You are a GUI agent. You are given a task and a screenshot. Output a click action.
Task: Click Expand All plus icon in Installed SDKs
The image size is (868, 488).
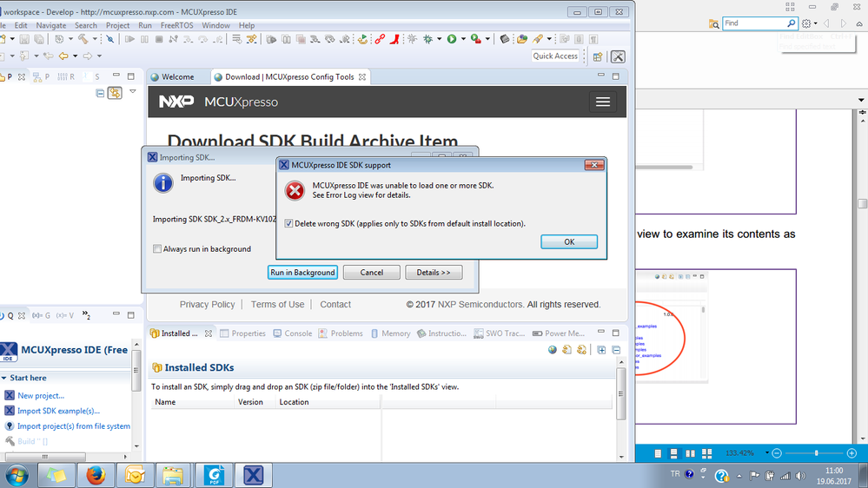(x=601, y=350)
